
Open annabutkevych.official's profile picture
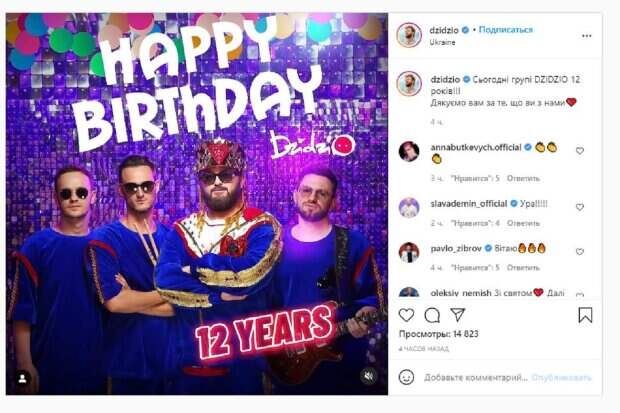(408, 151)
